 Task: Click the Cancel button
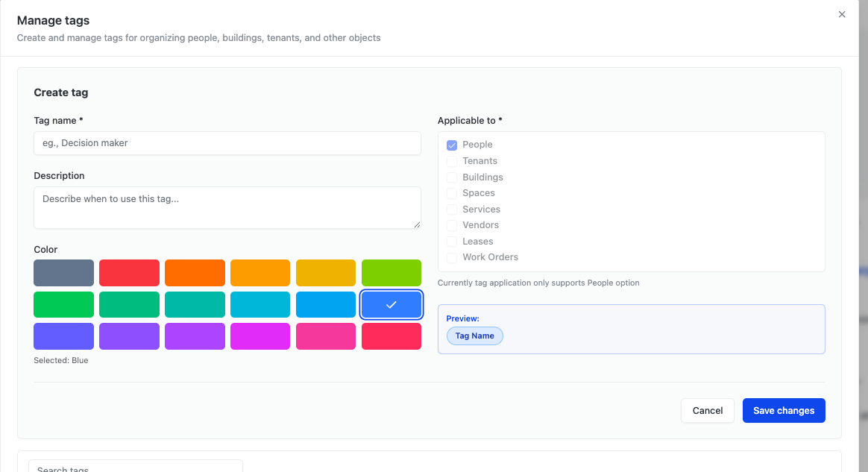[x=707, y=411]
